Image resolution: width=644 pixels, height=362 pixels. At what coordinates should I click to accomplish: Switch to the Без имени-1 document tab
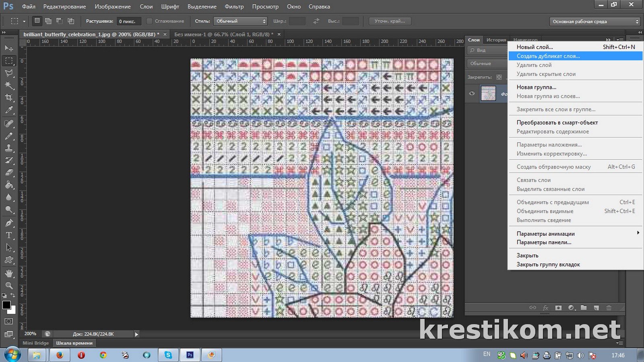[x=223, y=35]
